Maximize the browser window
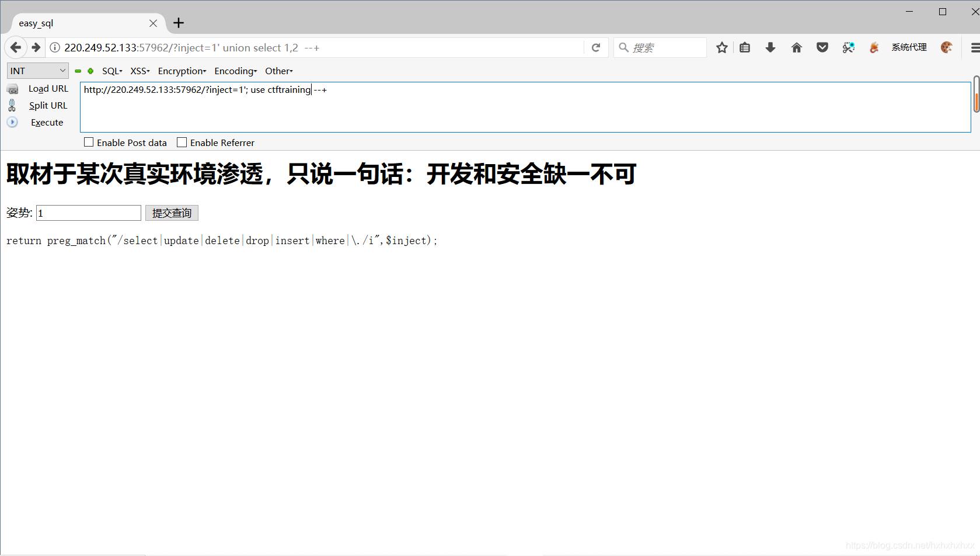The image size is (980, 556). click(x=943, y=12)
